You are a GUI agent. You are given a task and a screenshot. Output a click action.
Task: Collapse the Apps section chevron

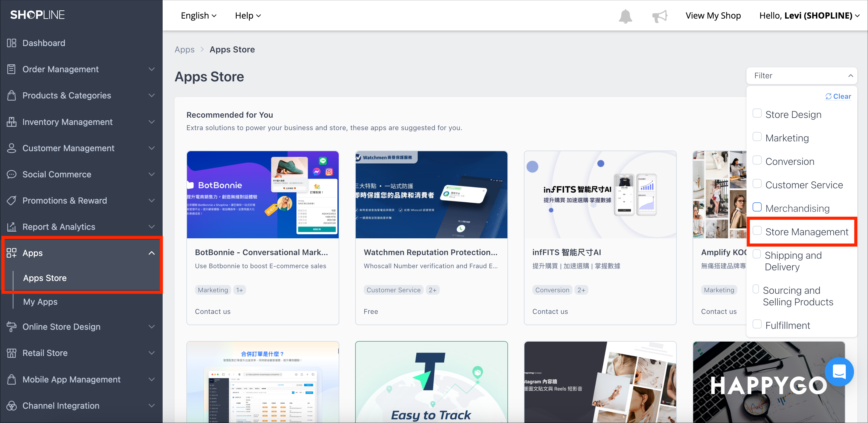coord(152,253)
